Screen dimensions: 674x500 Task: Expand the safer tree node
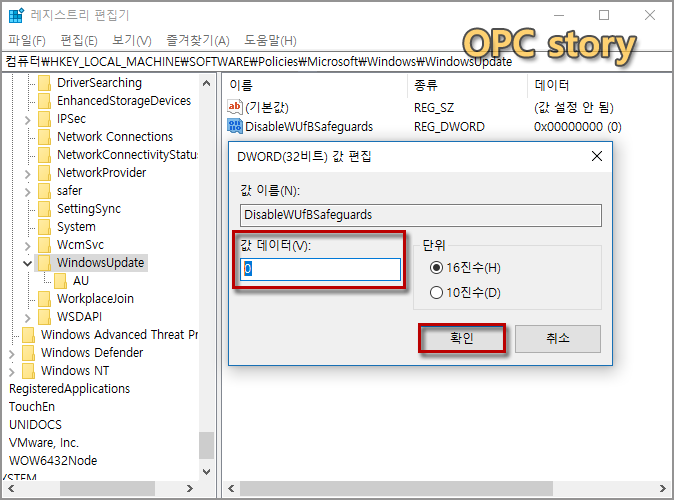(x=28, y=192)
